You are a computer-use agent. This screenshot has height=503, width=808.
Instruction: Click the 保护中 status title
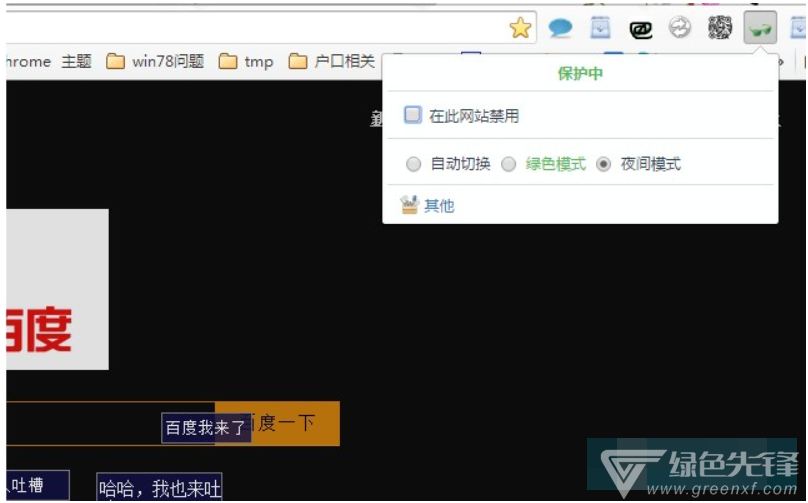(x=580, y=74)
